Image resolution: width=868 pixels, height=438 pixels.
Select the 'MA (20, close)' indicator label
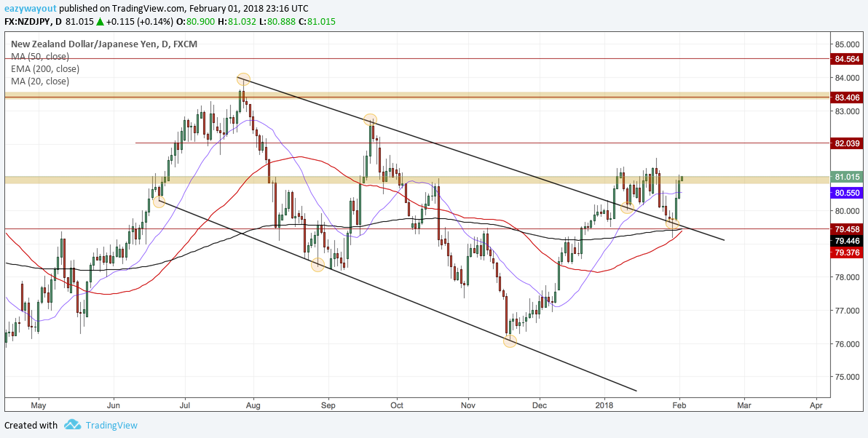[x=39, y=81]
